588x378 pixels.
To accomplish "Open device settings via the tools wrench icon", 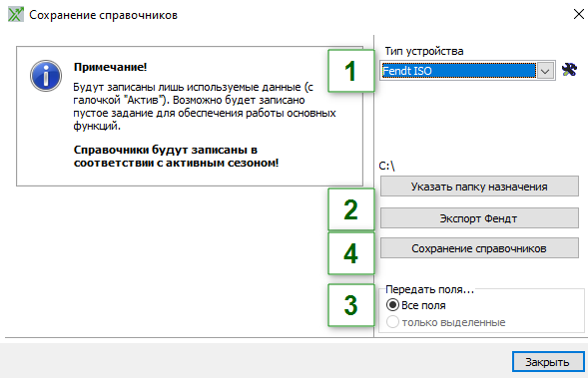I will [569, 70].
